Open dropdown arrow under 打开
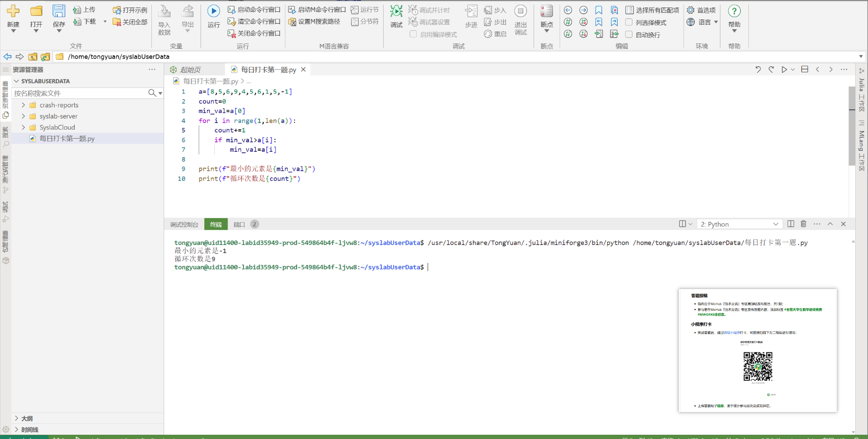 coord(36,31)
